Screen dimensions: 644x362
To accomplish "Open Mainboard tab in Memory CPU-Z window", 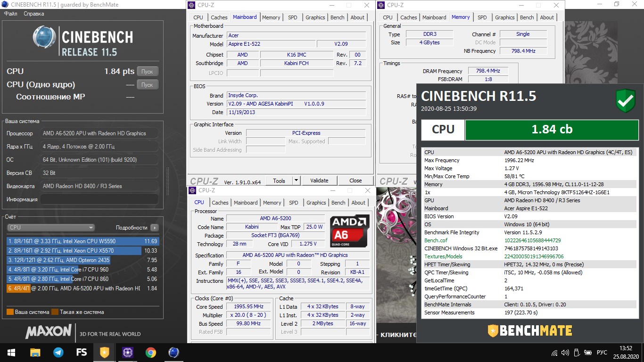I will click(x=434, y=17).
